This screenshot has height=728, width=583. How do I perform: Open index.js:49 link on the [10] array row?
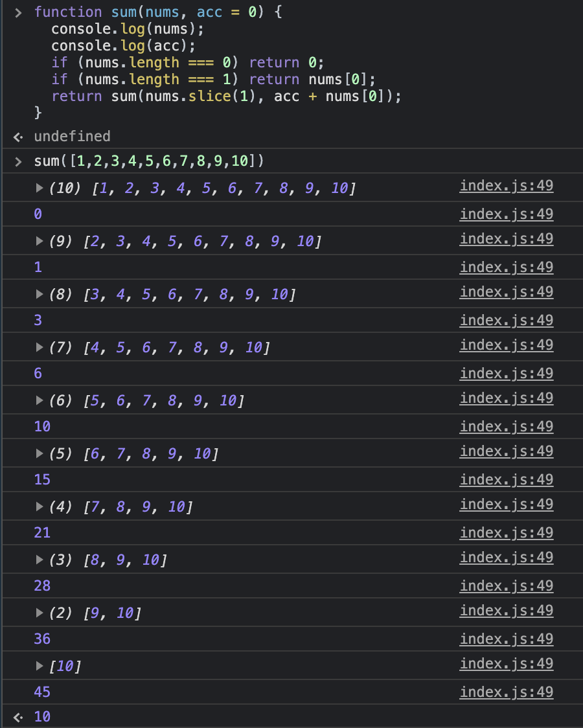click(507, 663)
